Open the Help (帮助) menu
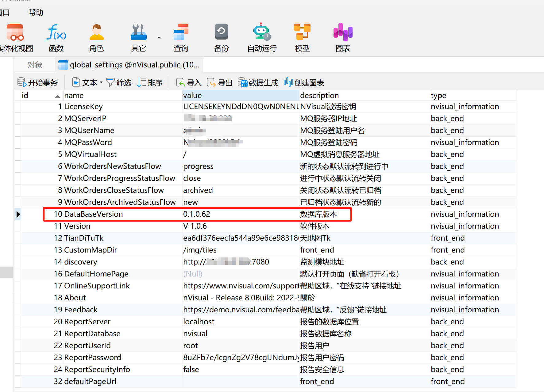544x392 pixels. click(x=36, y=13)
